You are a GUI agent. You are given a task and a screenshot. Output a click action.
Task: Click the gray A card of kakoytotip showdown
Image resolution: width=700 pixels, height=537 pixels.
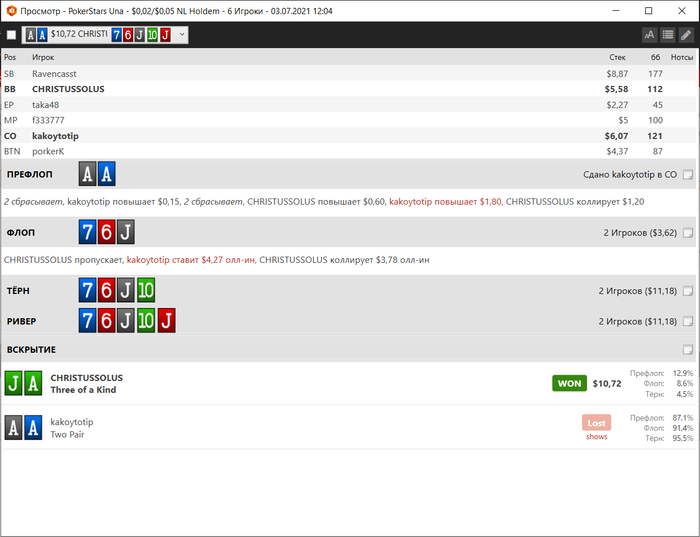pos(13,428)
